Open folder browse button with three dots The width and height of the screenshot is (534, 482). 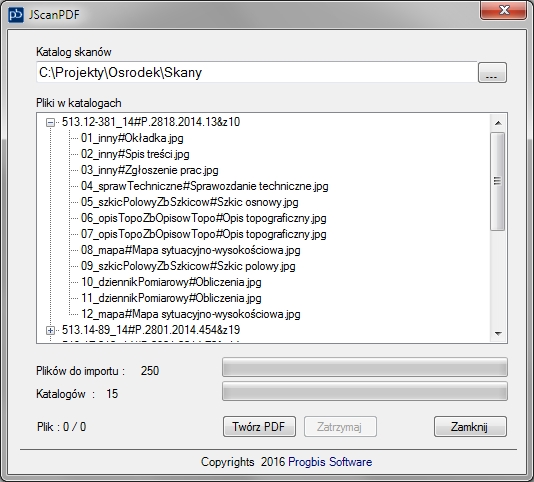492,73
